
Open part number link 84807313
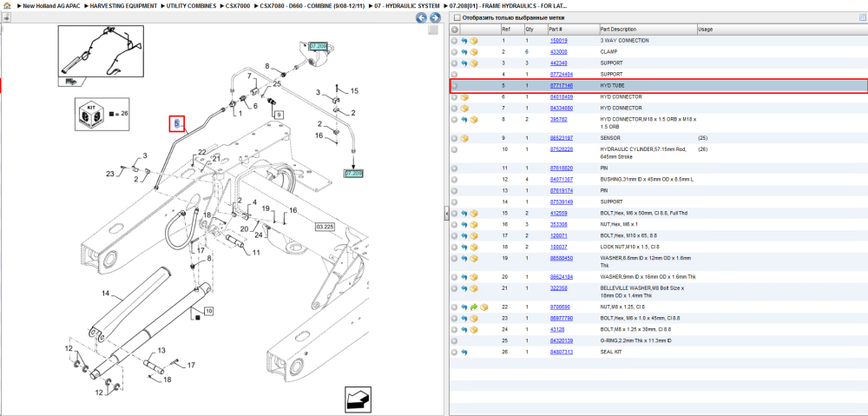tap(562, 353)
